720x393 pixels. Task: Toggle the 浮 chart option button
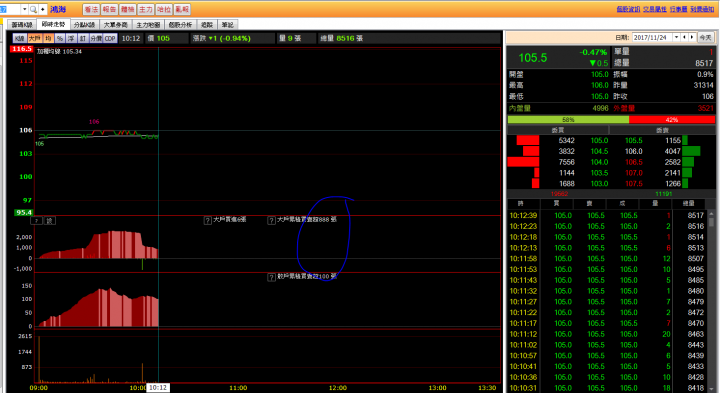(71, 39)
